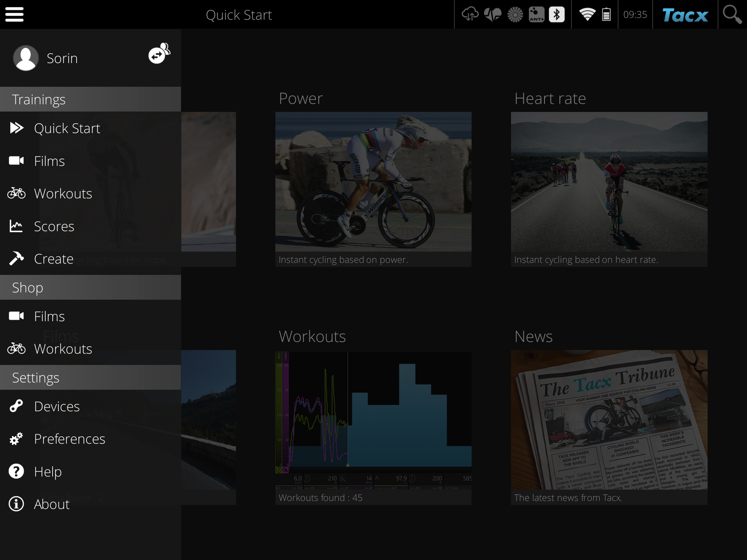This screenshot has height=560, width=747.
Task: Tap the 'Heart rate' tile heading
Action: pyautogui.click(x=550, y=98)
